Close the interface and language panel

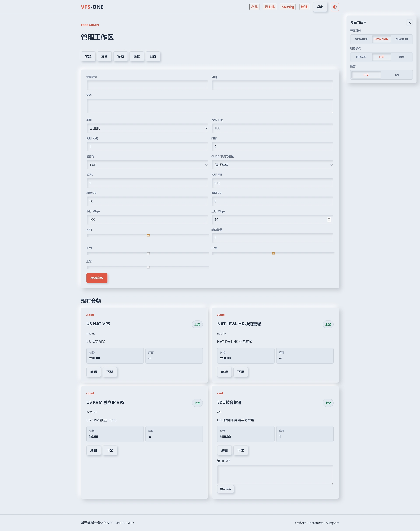(409, 23)
